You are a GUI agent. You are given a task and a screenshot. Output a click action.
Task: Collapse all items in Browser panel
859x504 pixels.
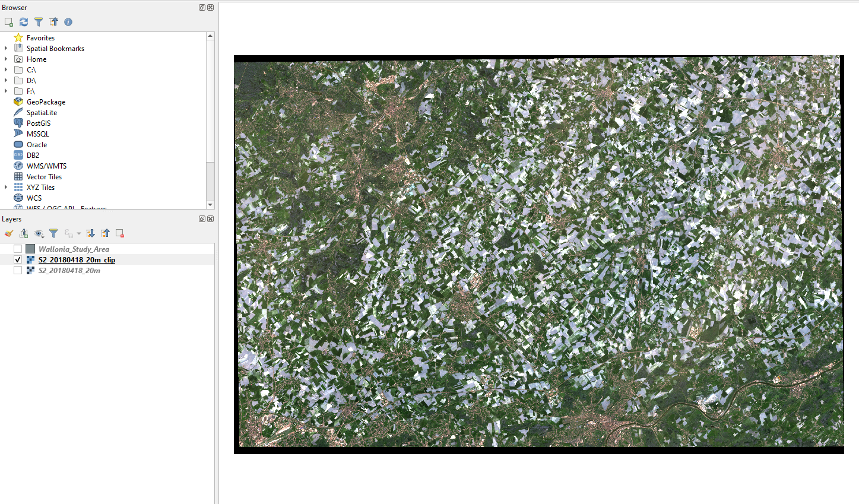(x=54, y=22)
